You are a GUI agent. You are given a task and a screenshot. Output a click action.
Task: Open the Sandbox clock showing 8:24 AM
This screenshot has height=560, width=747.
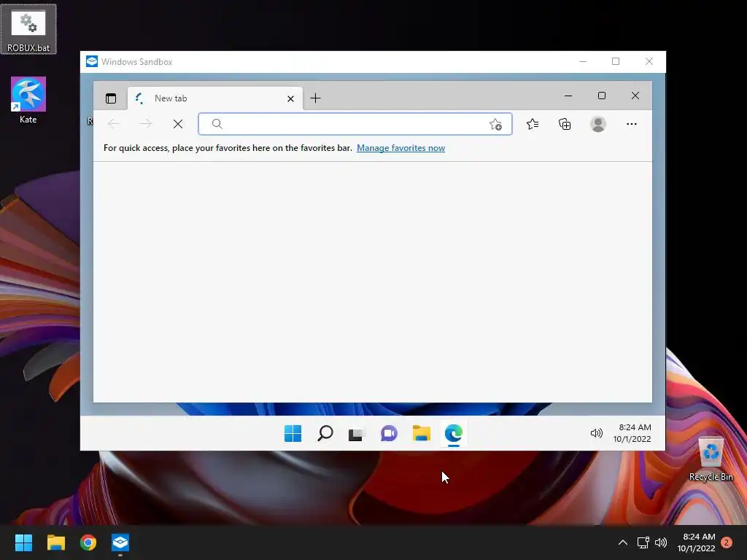pos(632,433)
